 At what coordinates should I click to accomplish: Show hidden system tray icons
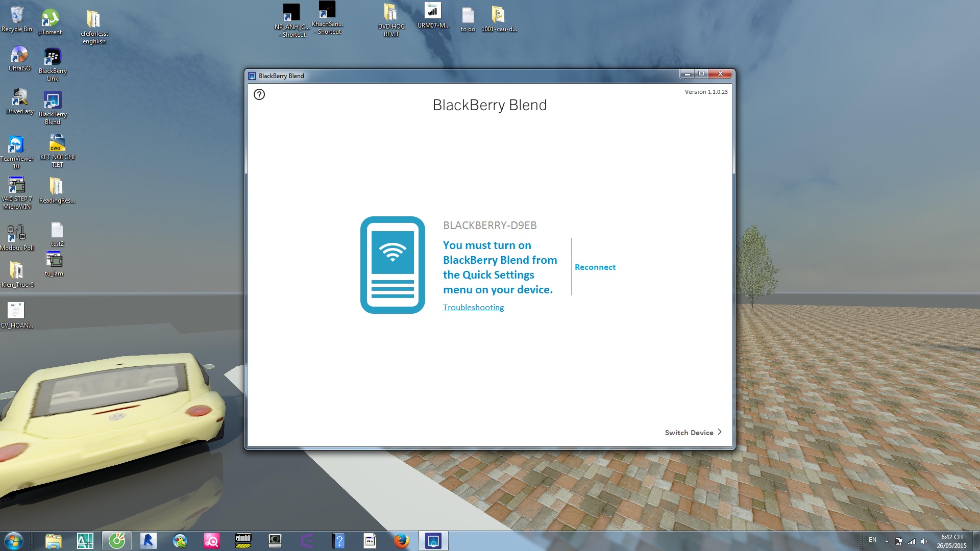tap(887, 541)
